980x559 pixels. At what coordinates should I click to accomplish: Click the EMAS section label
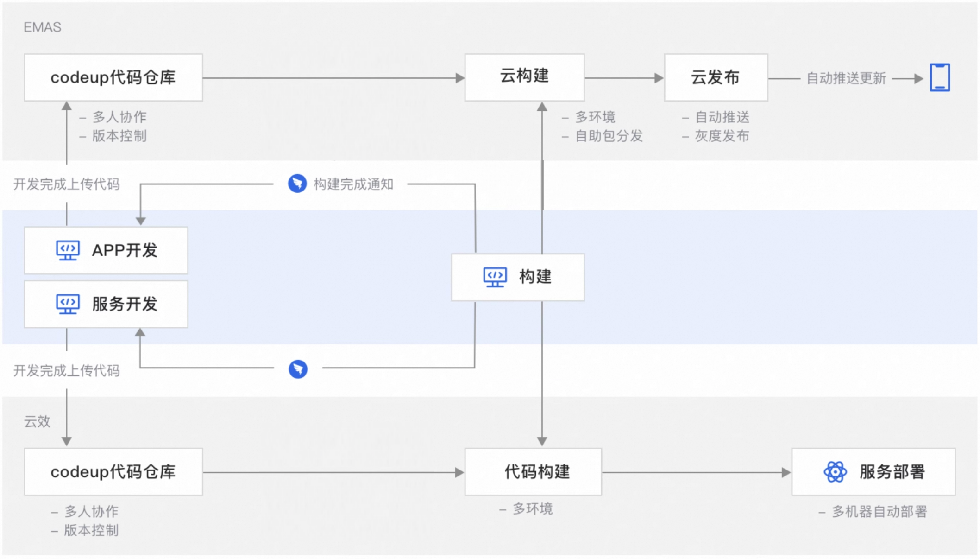pos(42,27)
